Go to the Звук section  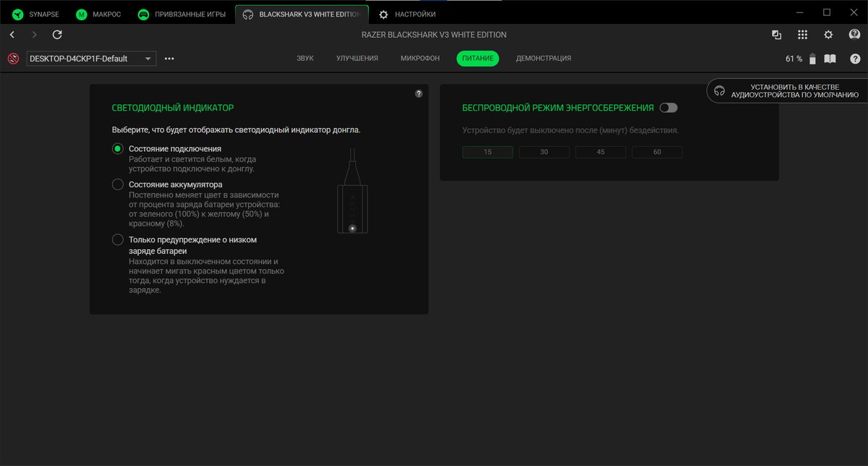coord(305,58)
